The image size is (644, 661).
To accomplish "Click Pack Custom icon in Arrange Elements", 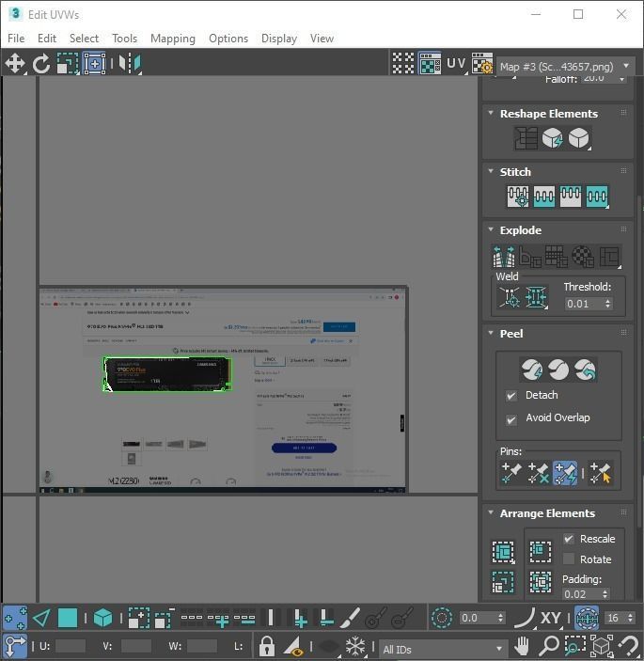I will pos(503,552).
